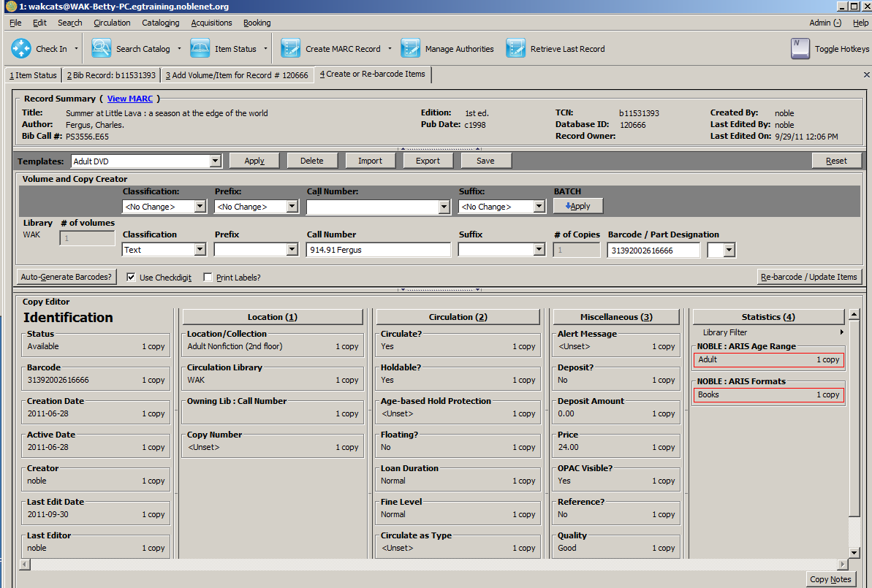Click Re-barcode / Update Items button
This screenshot has width=872, height=588.
(x=808, y=277)
